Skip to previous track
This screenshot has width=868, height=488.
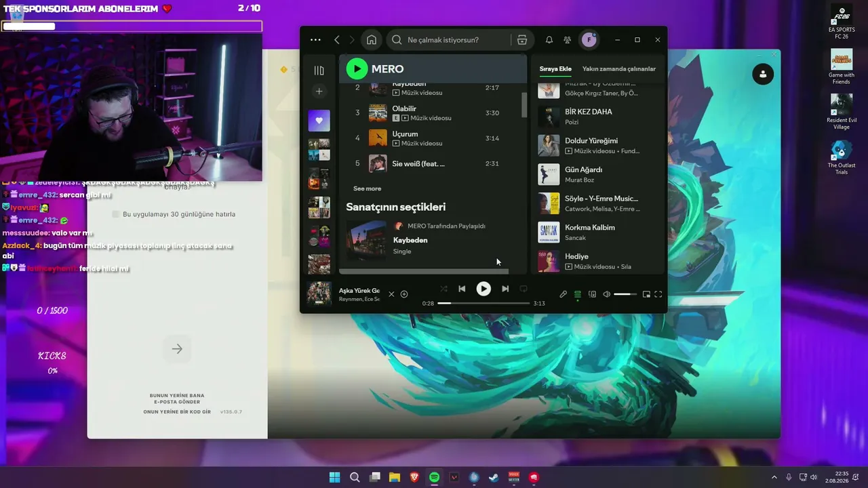point(462,289)
